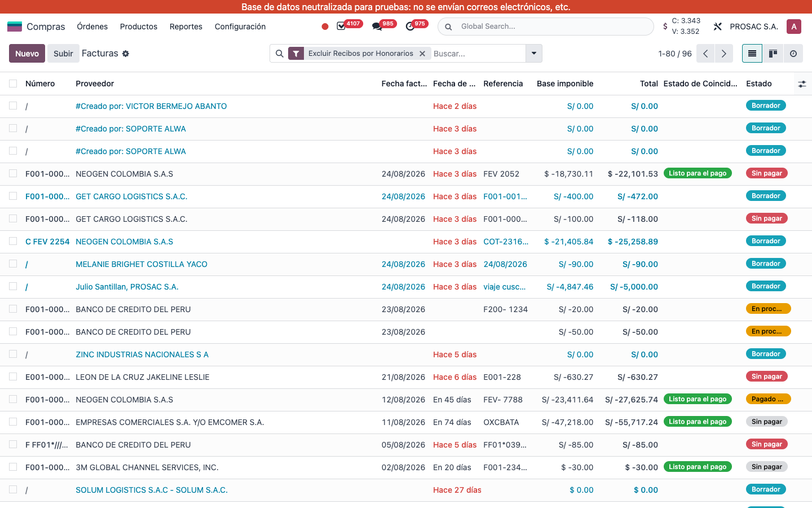Open clock activities icon with 975 badge
The width and height of the screenshot is (812, 508).
pos(410,27)
